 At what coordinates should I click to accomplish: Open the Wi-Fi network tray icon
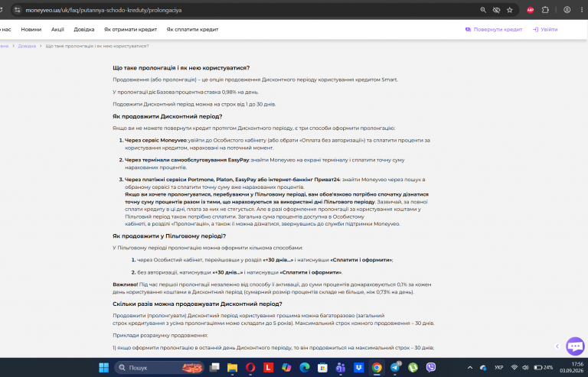(x=514, y=368)
